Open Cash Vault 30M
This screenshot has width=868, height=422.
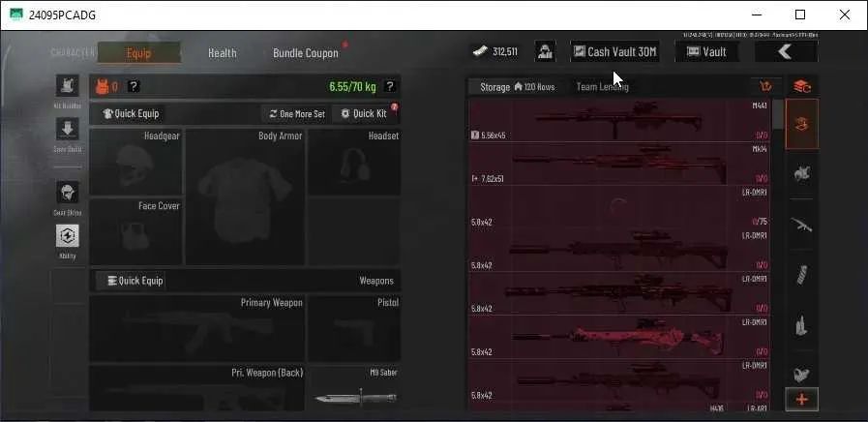point(615,51)
